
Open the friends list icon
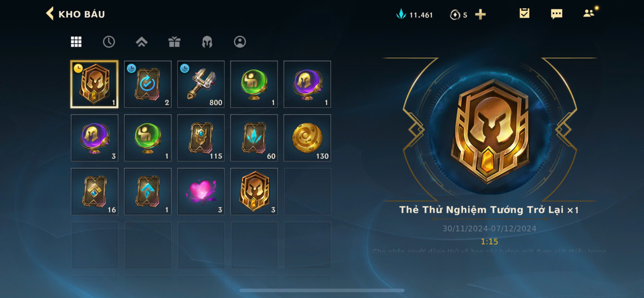(589, 13)
